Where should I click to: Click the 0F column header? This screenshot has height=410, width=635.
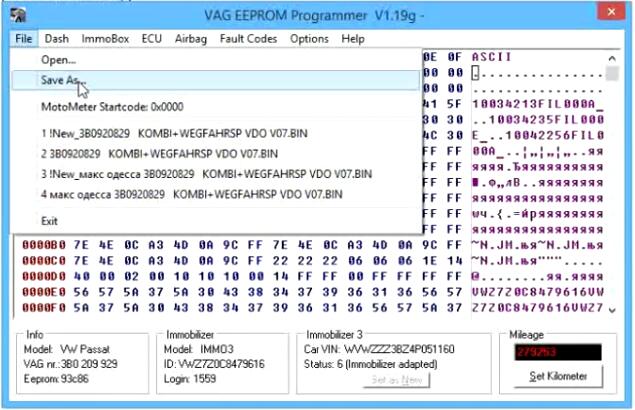(x=454, y=57)
